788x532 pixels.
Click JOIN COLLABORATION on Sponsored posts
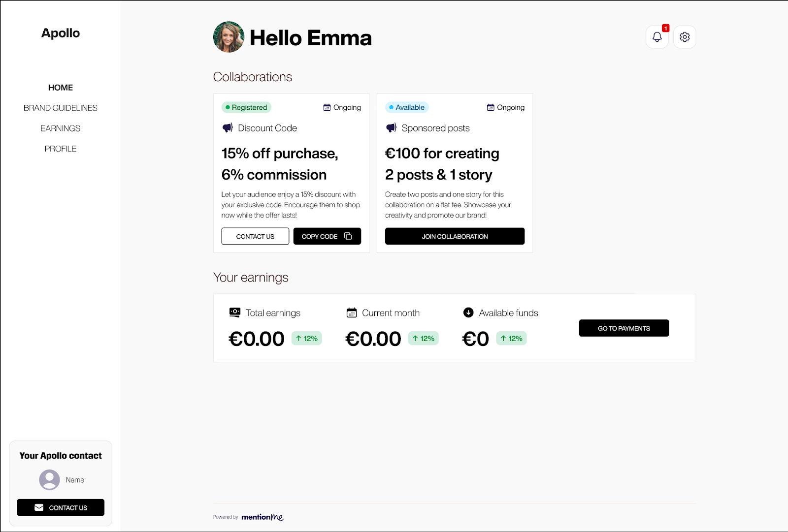(x=455, y=236)
